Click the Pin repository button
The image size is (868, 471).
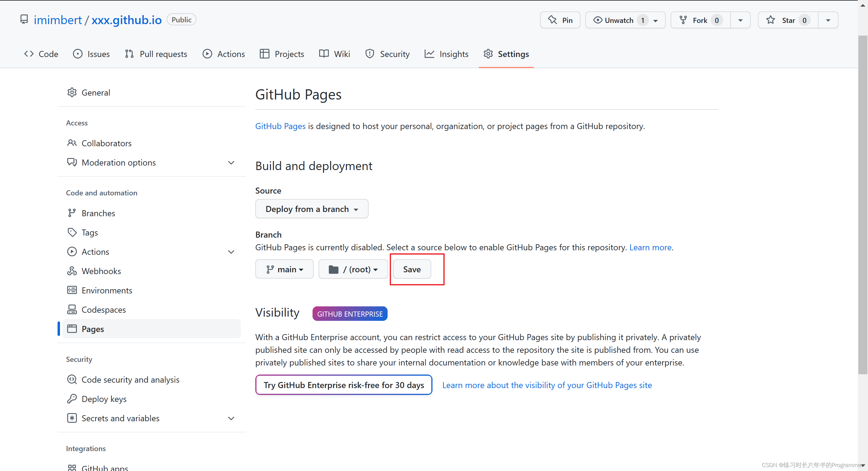[560, 20]
